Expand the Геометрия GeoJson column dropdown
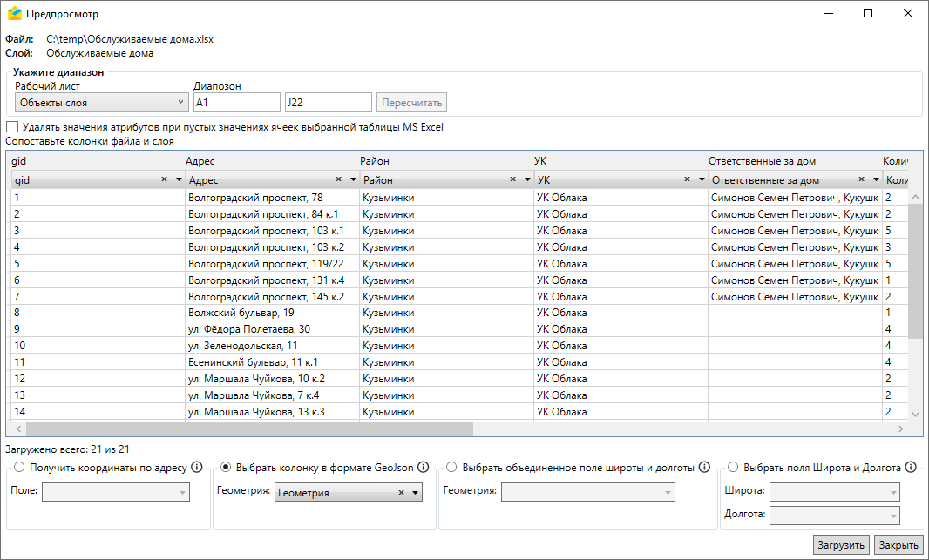Image resolution: width=929 pixels, height=560 pixels. (416, 493)
